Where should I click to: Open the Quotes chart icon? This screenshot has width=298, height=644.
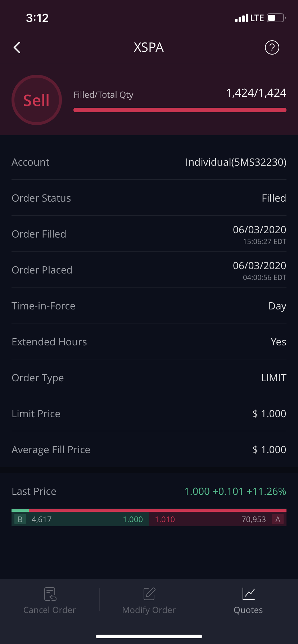pos(248,594)
